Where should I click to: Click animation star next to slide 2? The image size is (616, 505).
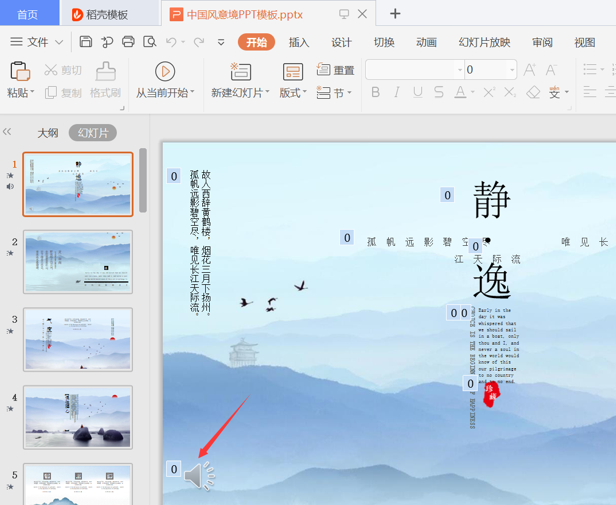[11, 253]
